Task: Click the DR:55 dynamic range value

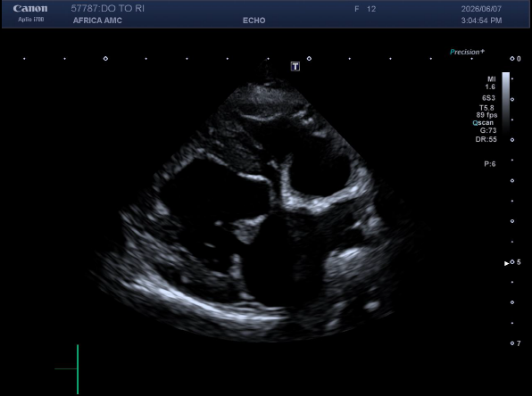Action: [486, 139]
